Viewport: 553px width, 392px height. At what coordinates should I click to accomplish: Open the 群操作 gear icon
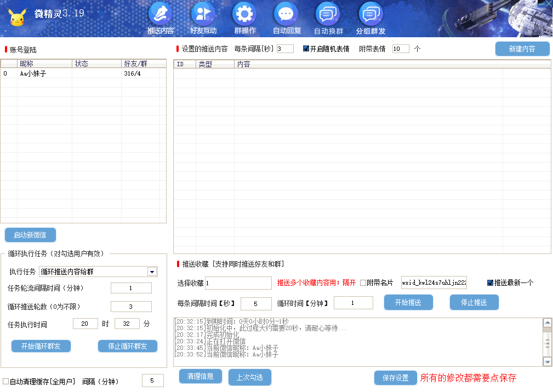click(244, 15)
